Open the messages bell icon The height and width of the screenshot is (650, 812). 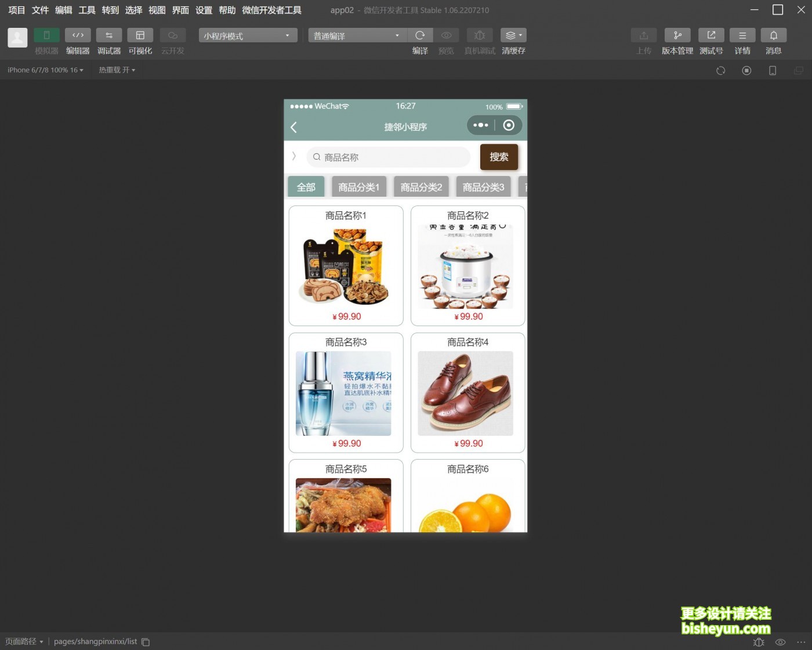pyautogui.click(x=774, y=35)
